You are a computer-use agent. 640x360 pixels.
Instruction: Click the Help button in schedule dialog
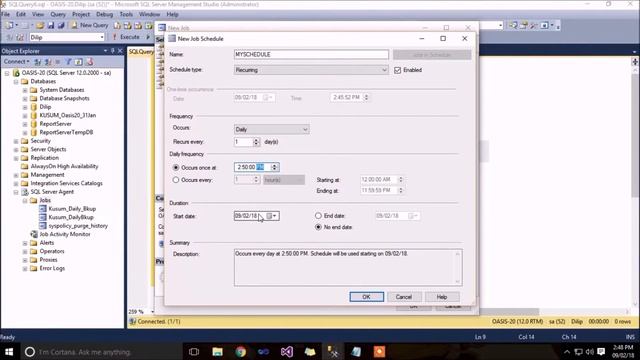tap(442, 297)
